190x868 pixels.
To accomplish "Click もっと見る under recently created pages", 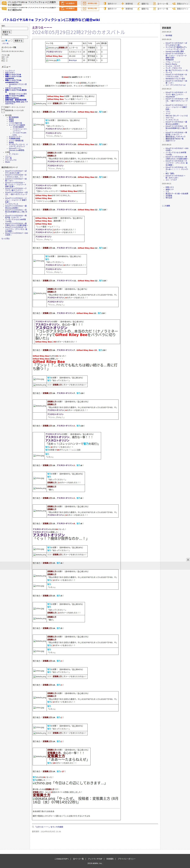I will pyautogui.click(x=5, y=239).
